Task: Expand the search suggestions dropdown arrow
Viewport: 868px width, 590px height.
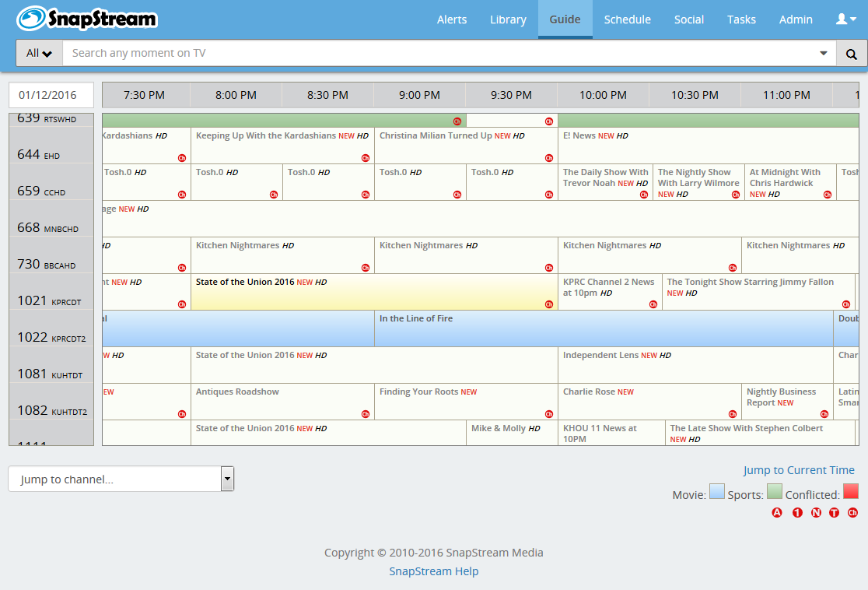Action: tap(824, 54)
